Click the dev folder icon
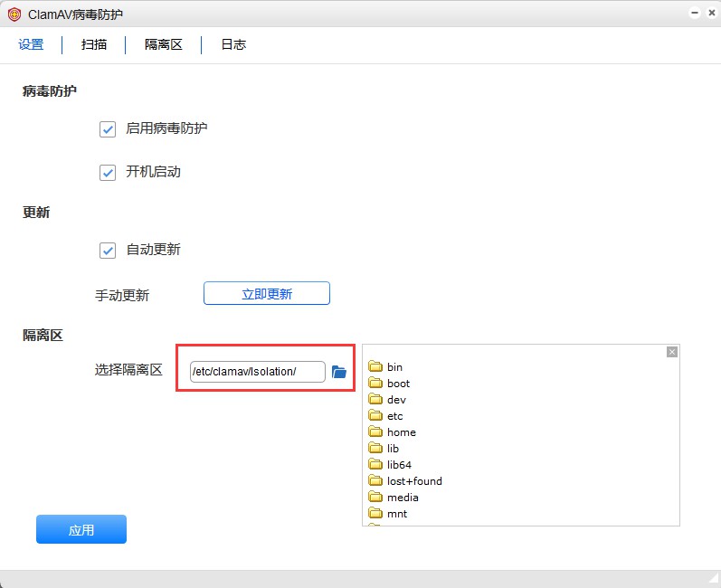721x588 pixels. pos(375,400)
